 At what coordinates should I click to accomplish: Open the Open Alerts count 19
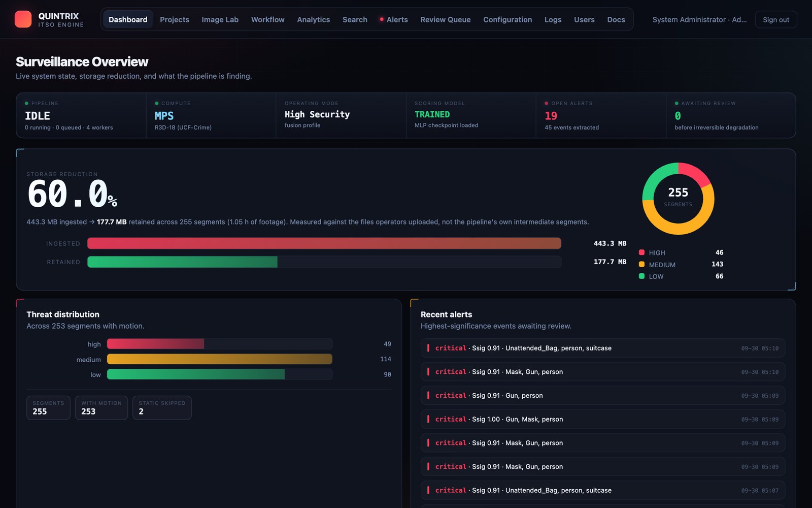tap(601, 115)
